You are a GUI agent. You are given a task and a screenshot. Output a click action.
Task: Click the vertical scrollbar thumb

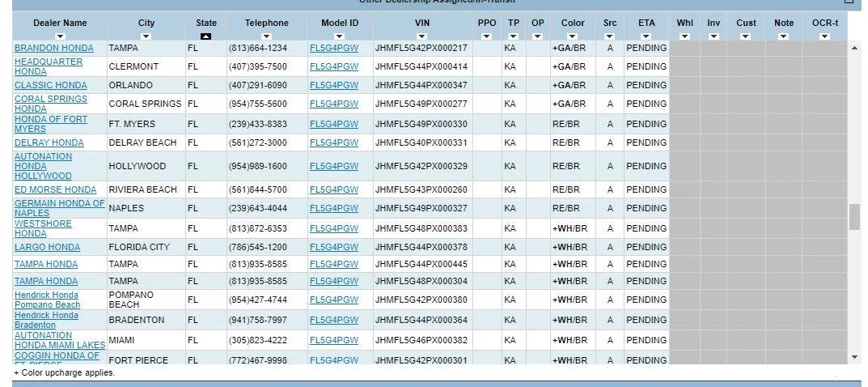click(854, 216)
